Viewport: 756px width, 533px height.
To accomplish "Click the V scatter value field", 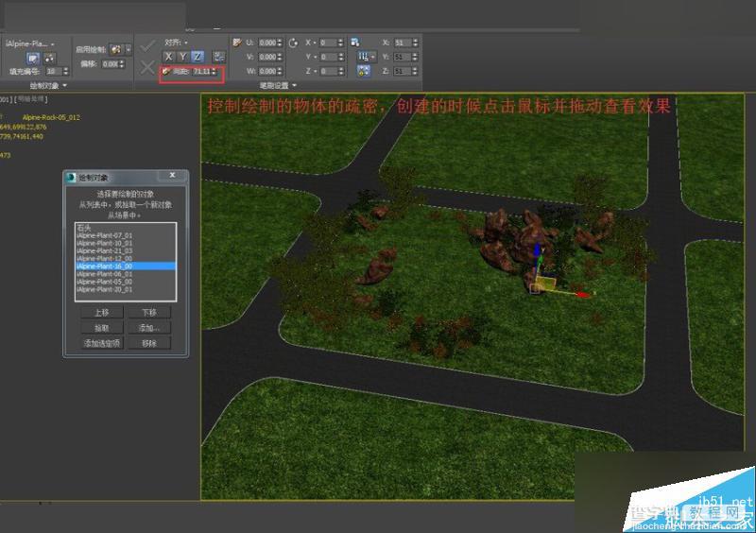I will [x=267, y=57].
